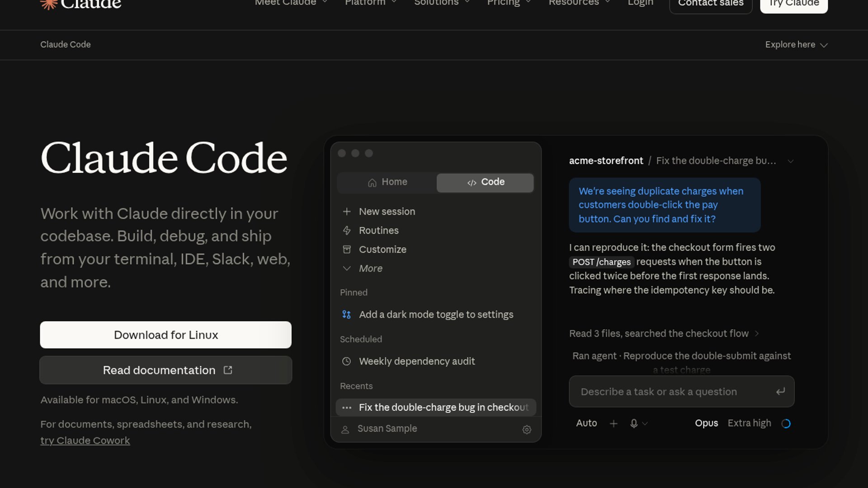Open settings via gear icon in sidebar footer
The width and height of the screenshot is (868, 488).
[527, 430]
